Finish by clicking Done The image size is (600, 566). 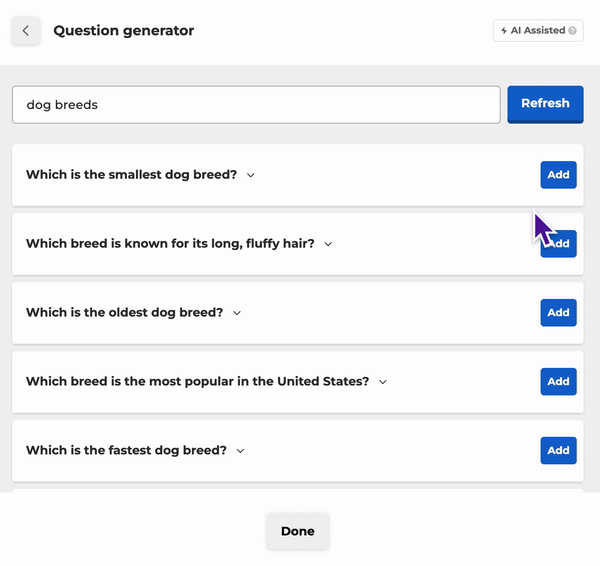tap(298, 531)
